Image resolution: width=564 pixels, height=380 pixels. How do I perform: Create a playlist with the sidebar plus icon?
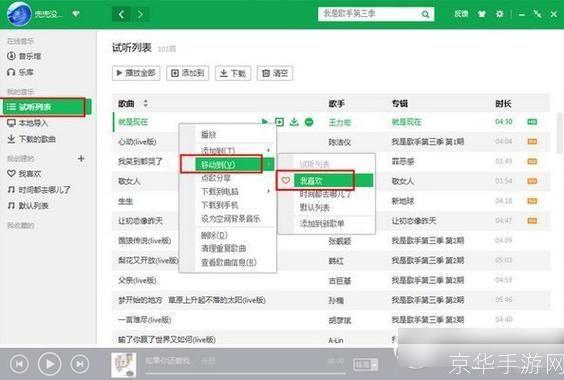point(81,158)
